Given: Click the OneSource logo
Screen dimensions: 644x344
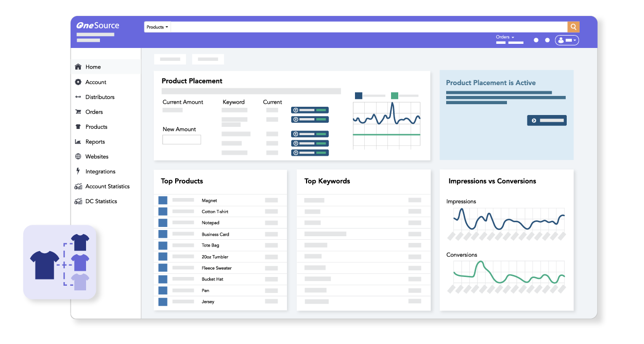Looking at the screenshot, I should pyautogui.click(x=98, y=25).
